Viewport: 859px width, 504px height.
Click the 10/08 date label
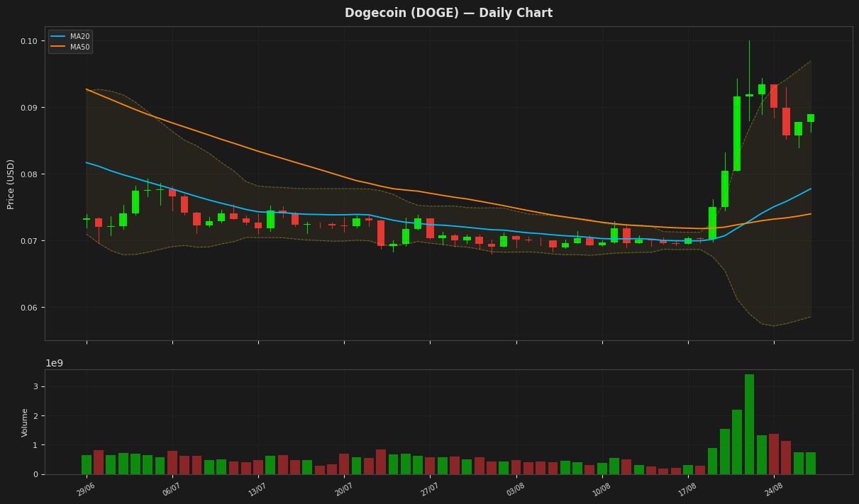pos(602,489)
